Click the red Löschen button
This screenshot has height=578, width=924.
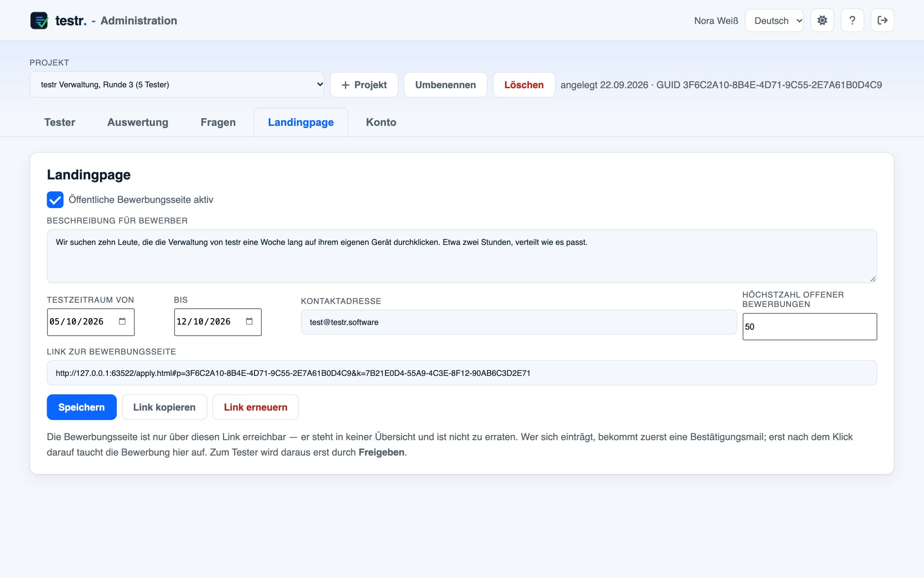coord(524,85)
